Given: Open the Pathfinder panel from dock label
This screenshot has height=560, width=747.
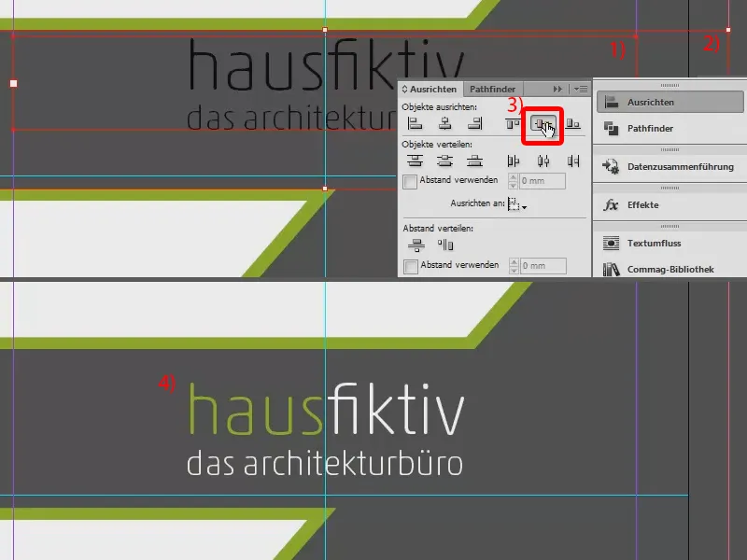Looking at the screenshot, I should [650, 128].
